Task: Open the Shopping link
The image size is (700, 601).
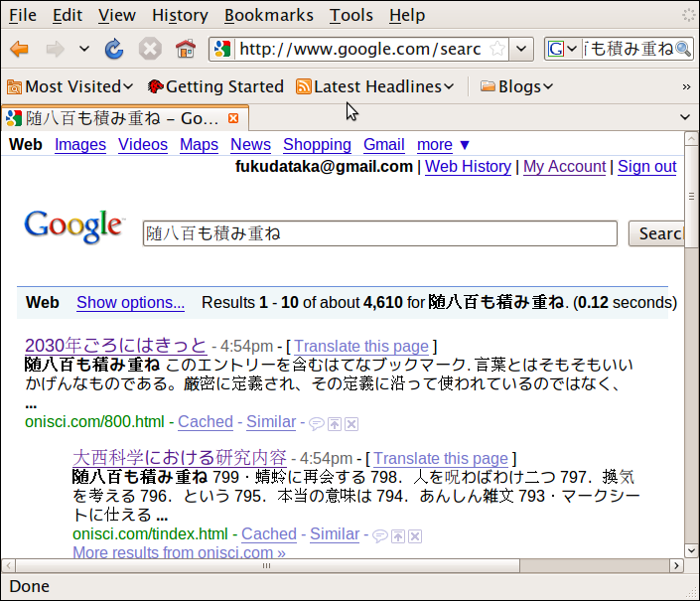Action: 317,144
